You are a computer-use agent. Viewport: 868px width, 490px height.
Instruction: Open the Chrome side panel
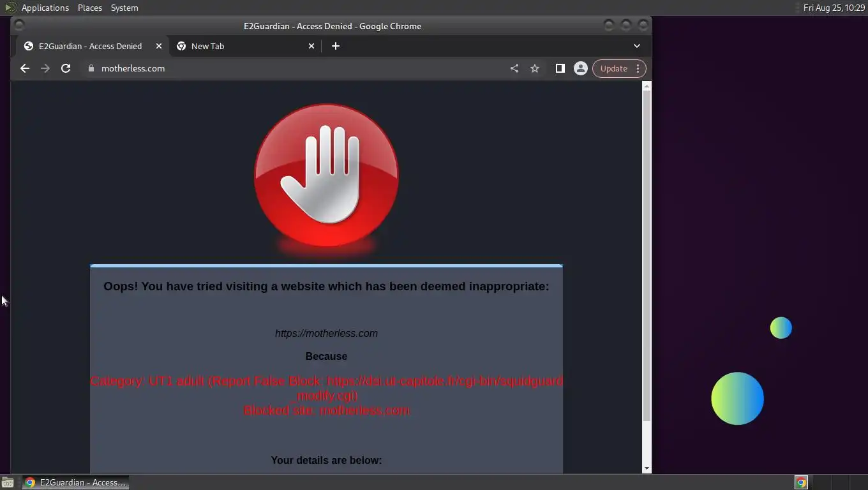tap(560, 68)
